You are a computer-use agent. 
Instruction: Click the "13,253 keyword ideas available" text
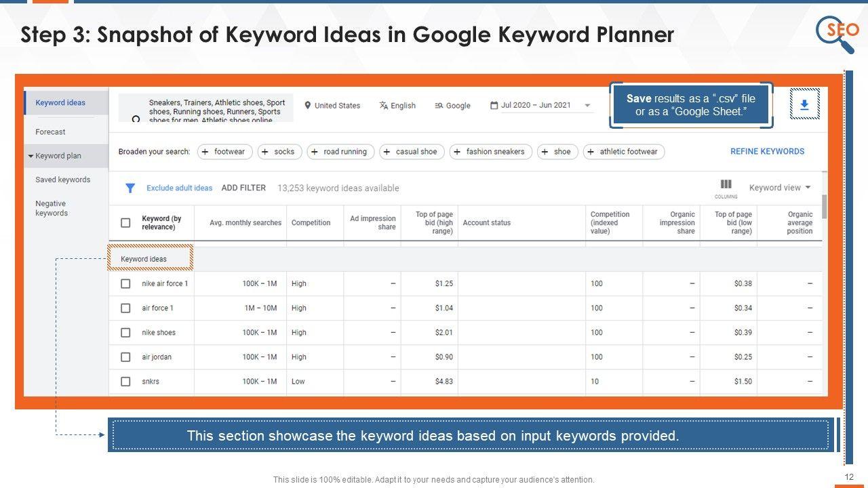[x=338, y=188]
